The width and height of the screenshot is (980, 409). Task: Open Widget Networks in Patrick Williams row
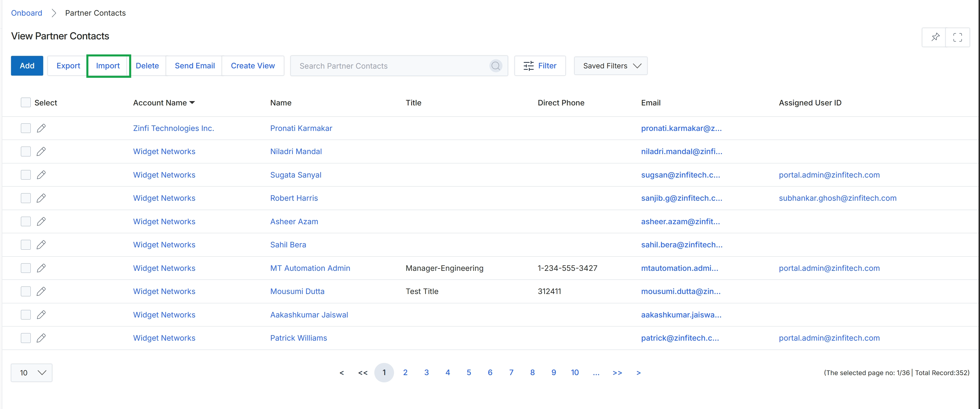pyautogui.click(x=164, y=338)
